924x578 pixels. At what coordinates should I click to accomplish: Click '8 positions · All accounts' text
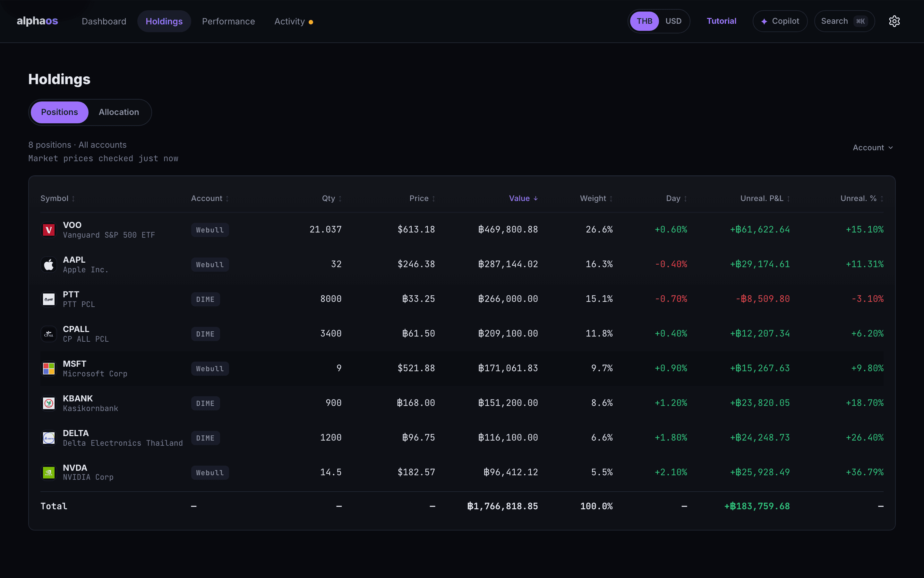tap(77, 145)
